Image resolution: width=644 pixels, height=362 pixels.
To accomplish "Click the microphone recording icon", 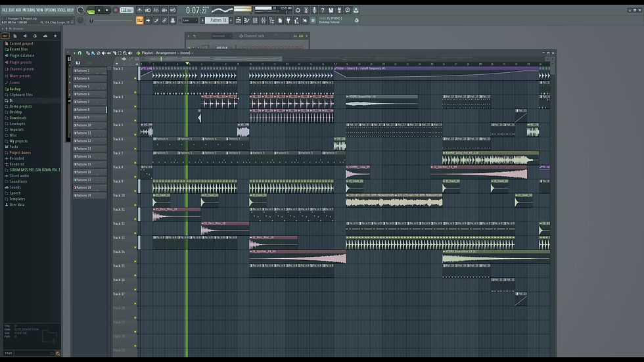I will [x=314, y=11].
